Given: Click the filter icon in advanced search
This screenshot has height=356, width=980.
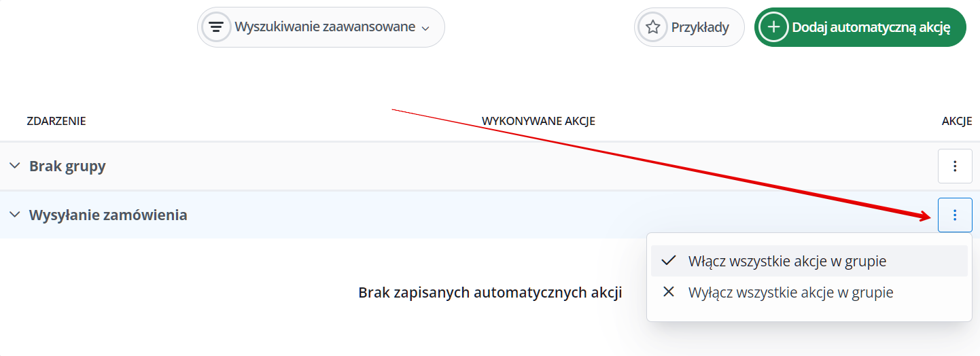Looking at the screenshot, I should click(x=216, y=27).
